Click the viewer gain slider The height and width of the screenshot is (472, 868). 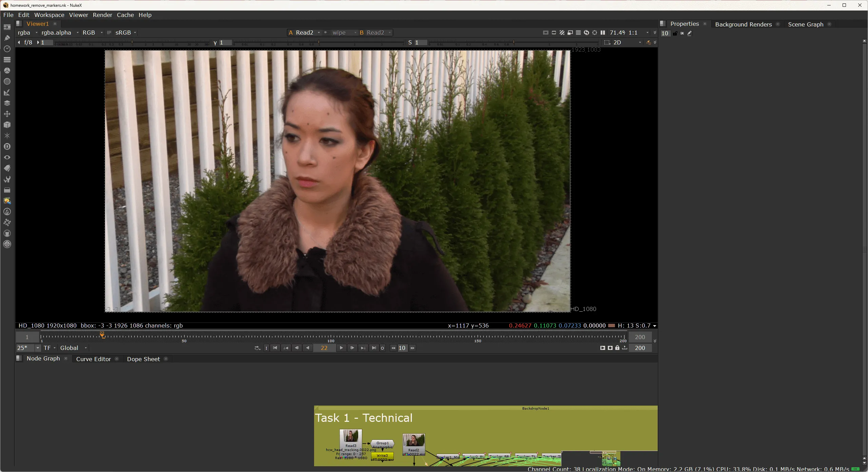pos(132,43)
